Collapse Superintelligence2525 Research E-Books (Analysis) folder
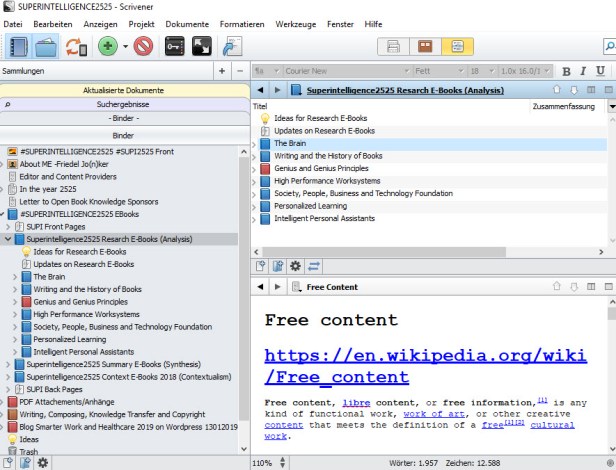The width and height of the screenshot is (616, 470). [x=8, y=240]
